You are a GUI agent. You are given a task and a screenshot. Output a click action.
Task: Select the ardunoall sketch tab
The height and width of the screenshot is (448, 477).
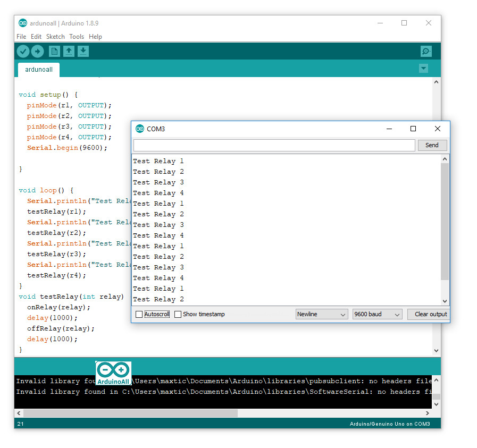pos(39,70)
